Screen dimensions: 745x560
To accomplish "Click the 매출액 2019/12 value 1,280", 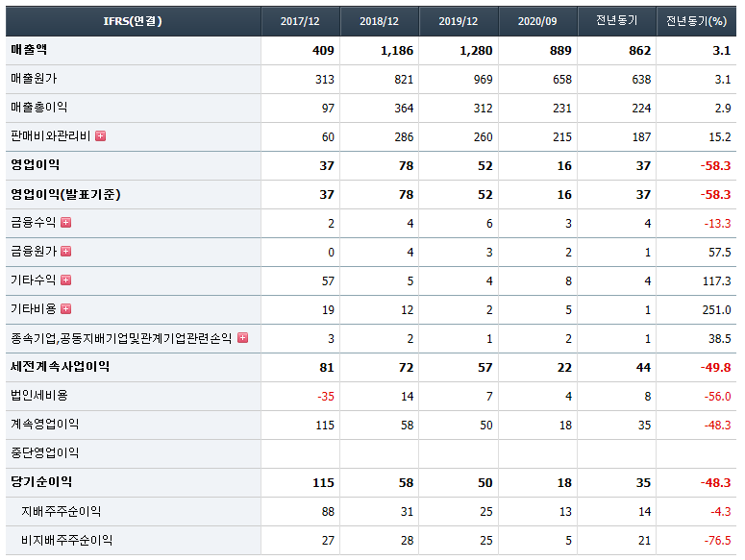I will click(476, 51).
